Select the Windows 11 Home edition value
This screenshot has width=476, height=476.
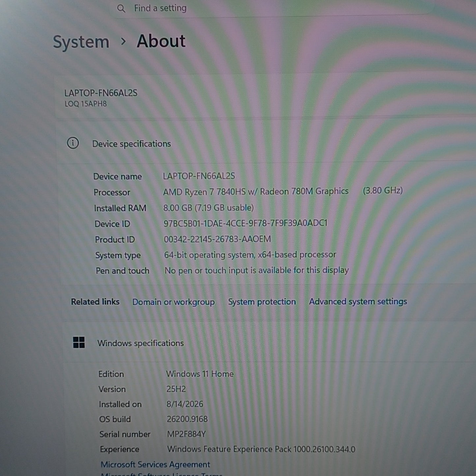coord(200,374)
